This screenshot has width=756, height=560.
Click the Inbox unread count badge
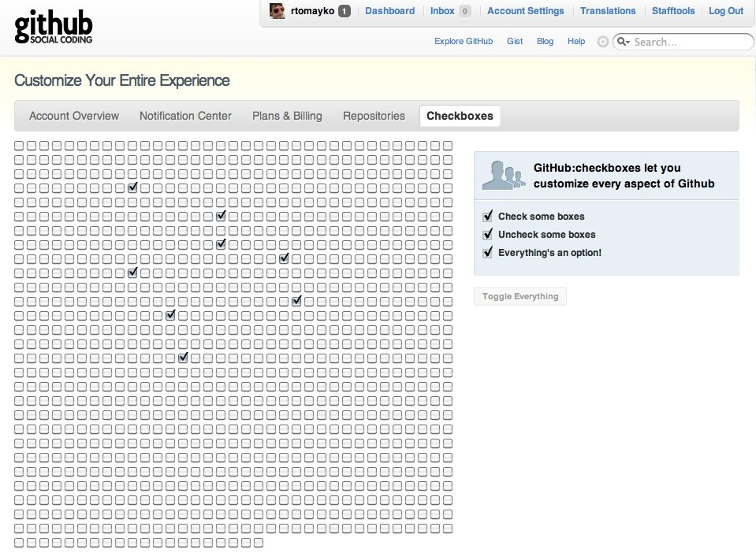tap(465, 11)
